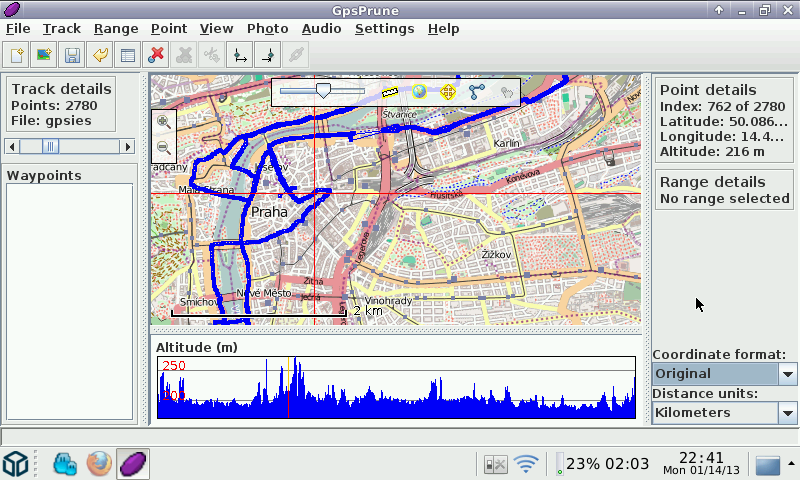Click the window roll-up arrow button
This screenshot has height=480, width=800.
point(719,10)
